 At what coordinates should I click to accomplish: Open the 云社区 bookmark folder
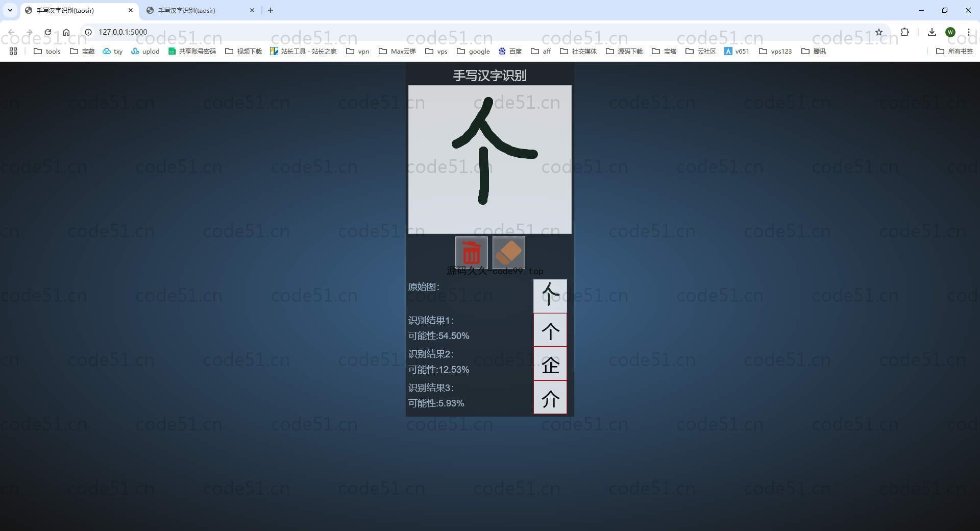[701, 51]
